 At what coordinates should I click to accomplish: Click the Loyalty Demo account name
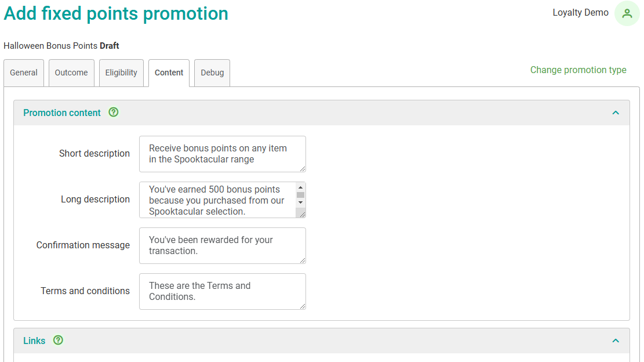(580, 13)
